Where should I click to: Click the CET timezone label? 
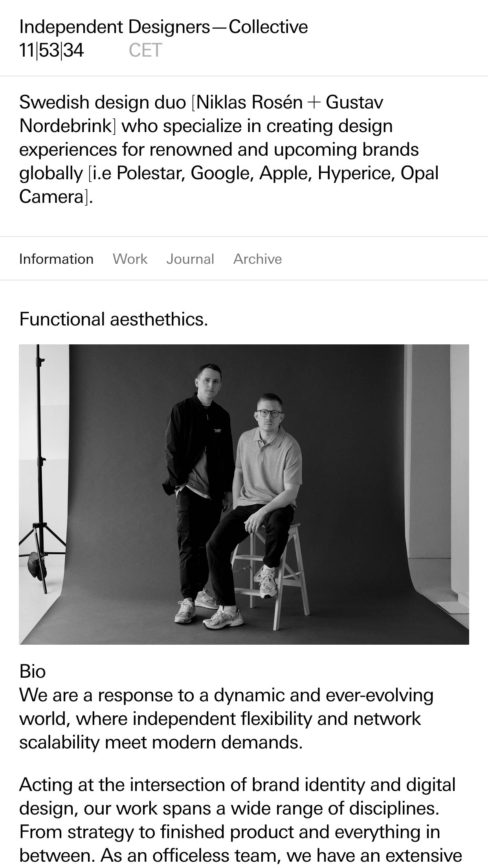[x=145, y=51]
